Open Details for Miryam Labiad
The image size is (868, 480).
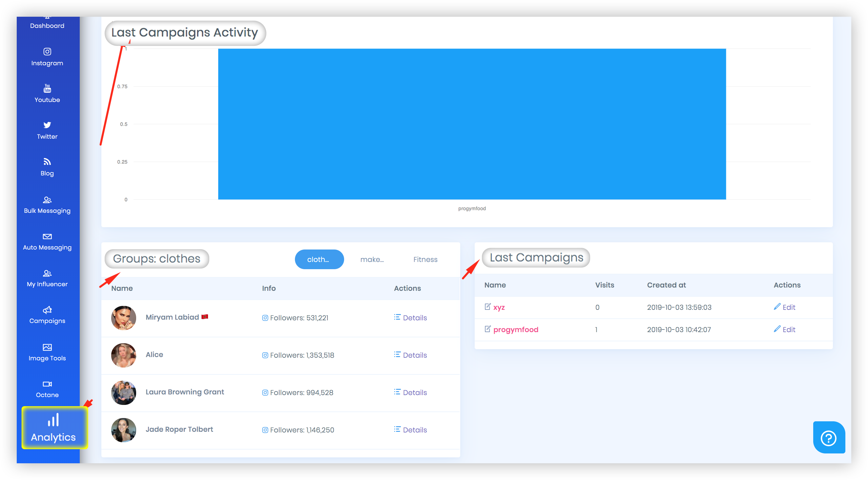coord(414,318)
